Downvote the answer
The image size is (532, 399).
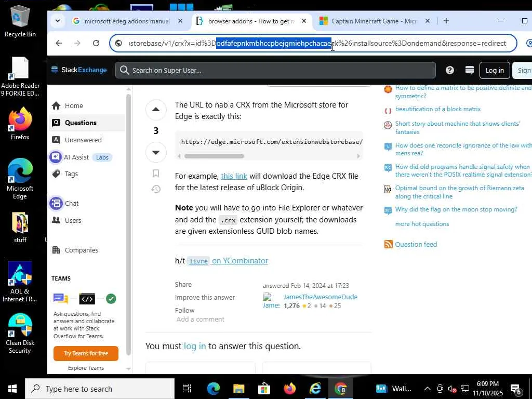click(156, 152)
